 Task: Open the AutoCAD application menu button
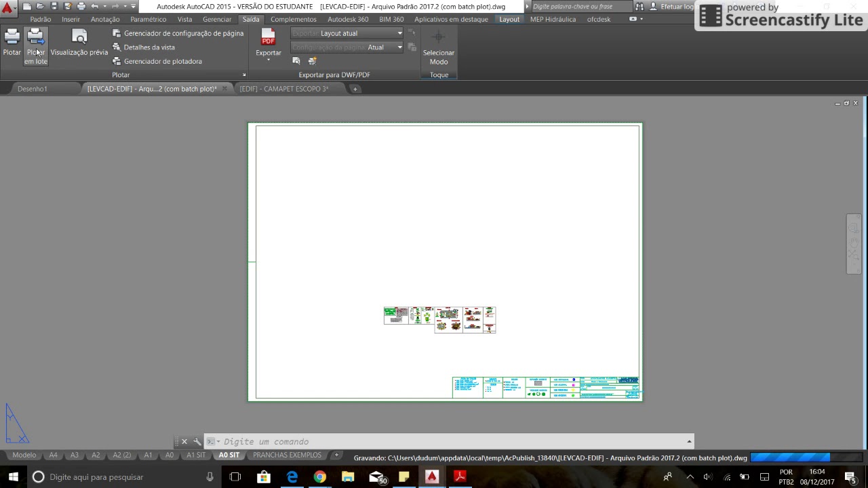[7, 8]
